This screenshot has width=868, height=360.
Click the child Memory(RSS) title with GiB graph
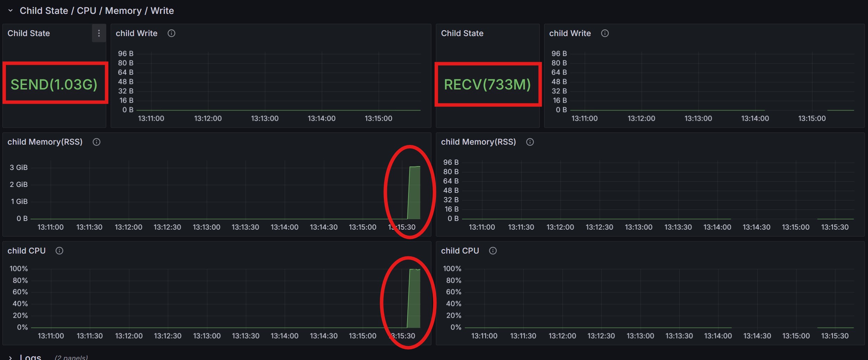[x=45, y=142]
